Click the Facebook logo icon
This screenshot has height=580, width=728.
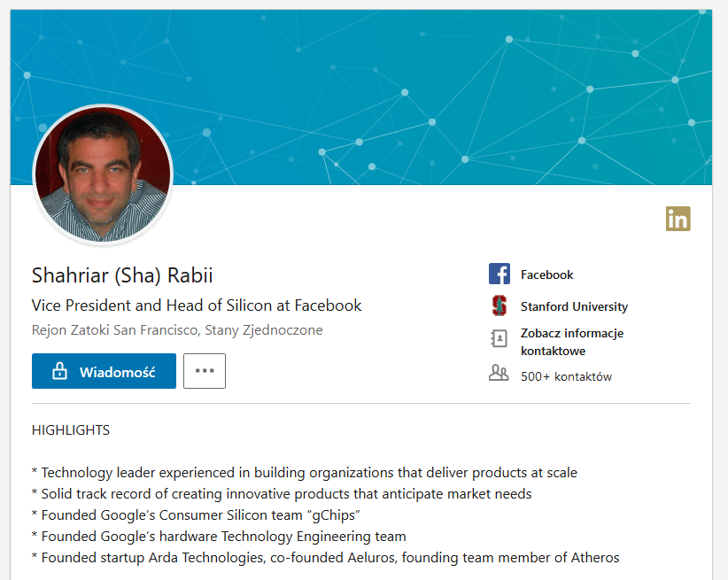tap(500, 274)
